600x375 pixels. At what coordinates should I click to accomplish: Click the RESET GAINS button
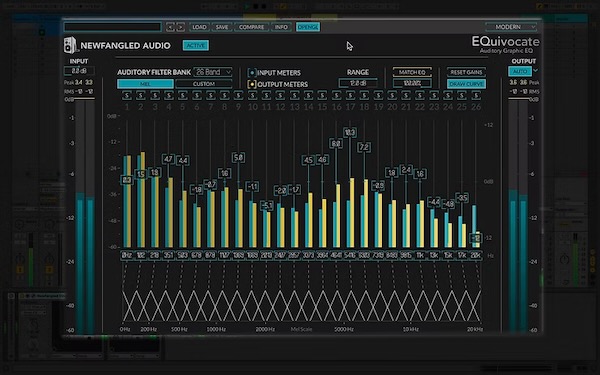click(x=466, y=72)
